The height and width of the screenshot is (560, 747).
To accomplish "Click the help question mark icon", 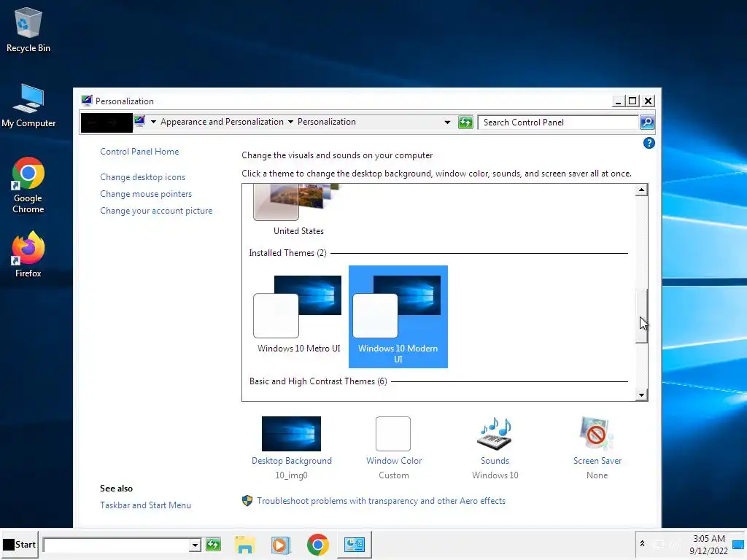I will point(649,143).
